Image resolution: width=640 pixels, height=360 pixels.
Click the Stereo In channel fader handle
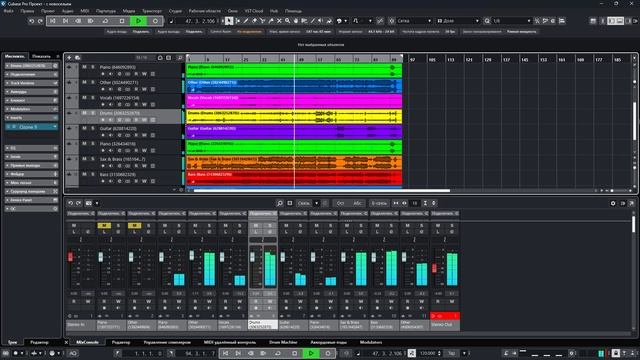coord(70,256)
